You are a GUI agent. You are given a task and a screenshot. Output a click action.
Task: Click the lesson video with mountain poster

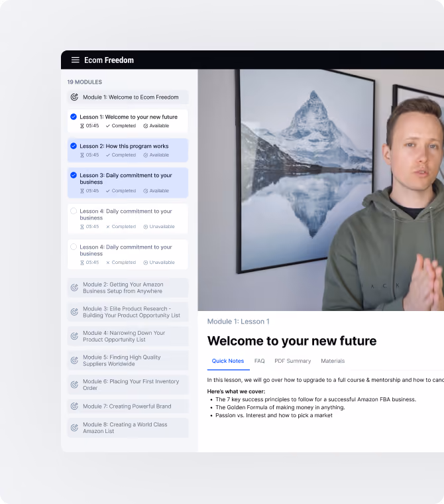pyautogui.click(x=321, y=190)
